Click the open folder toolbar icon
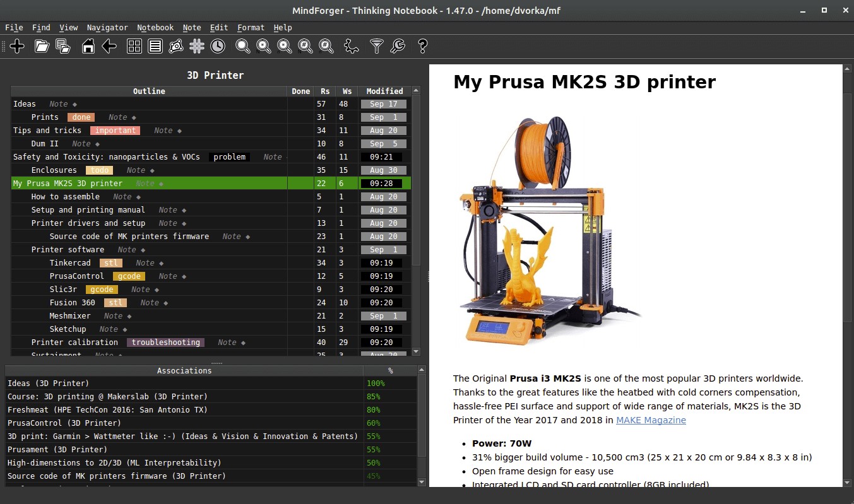Viewport: 854px width, 504px height. 42,46
